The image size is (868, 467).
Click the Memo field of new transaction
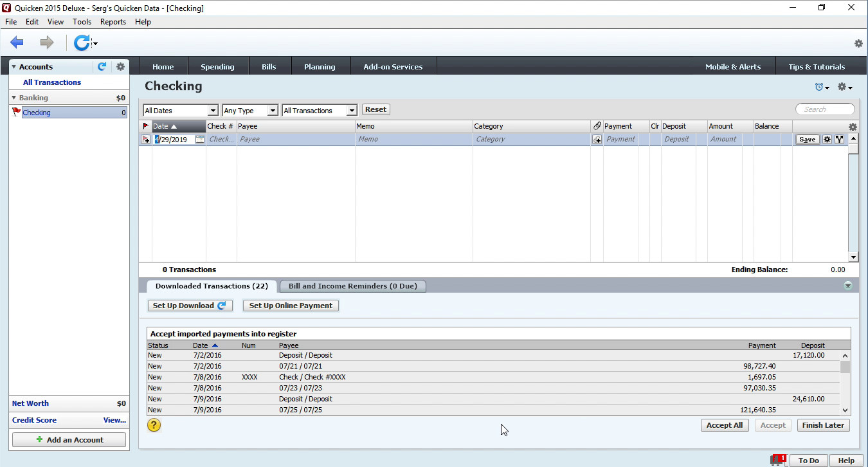(x=414, y=139)
